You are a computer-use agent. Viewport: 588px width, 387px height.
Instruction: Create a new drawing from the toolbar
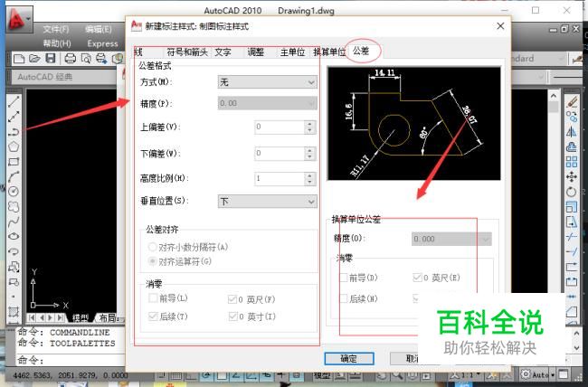[x=19, y=58]
